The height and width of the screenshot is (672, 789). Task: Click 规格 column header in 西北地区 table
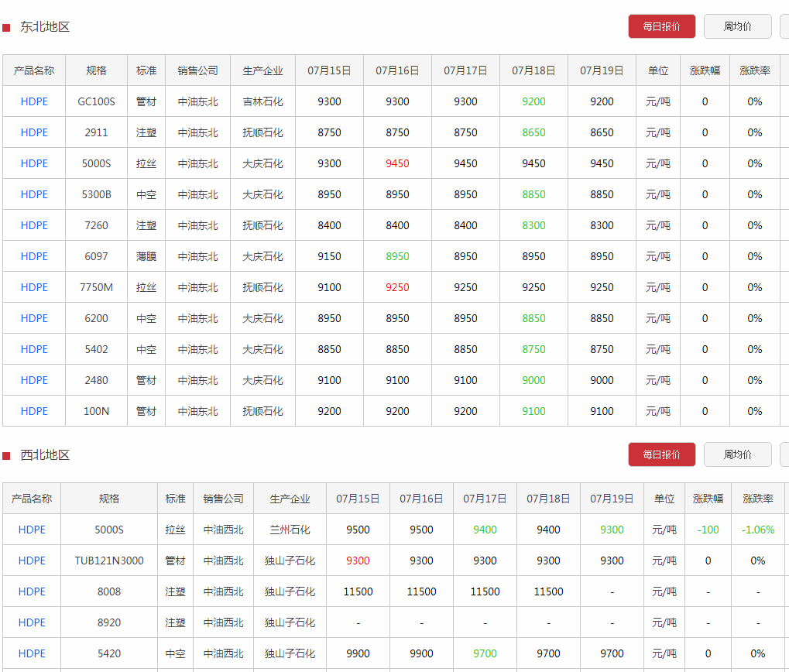(x=109, y=499)
